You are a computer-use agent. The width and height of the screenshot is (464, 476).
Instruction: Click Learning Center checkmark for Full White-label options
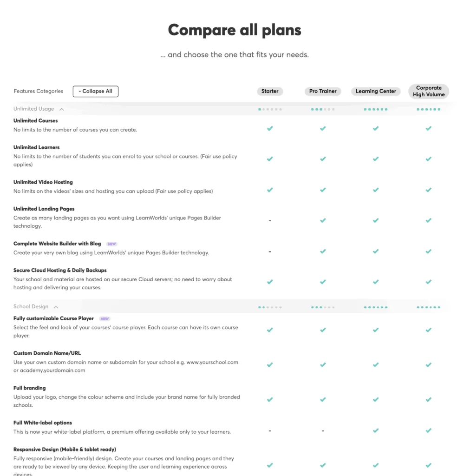tap(375, 430)
